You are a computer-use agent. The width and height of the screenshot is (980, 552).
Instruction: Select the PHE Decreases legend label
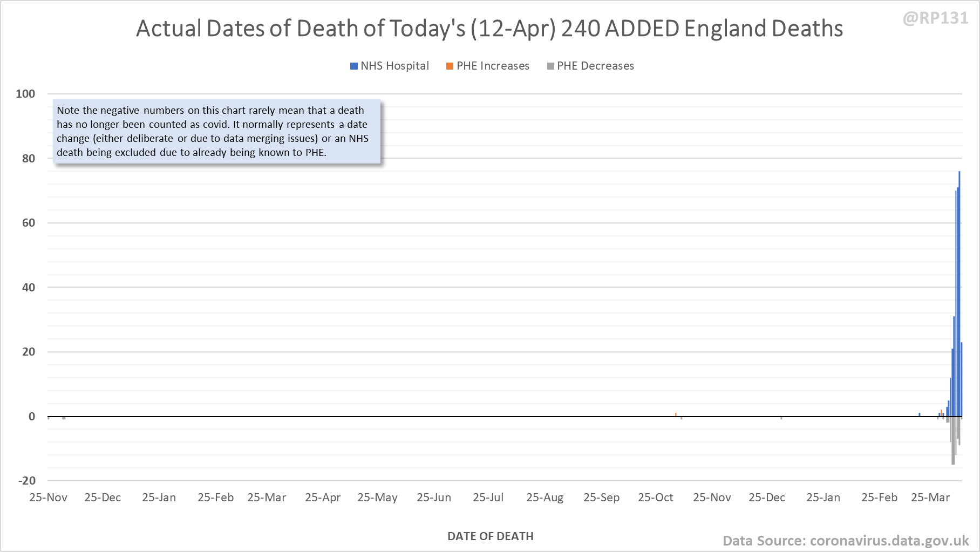click(x=595, y=66)
